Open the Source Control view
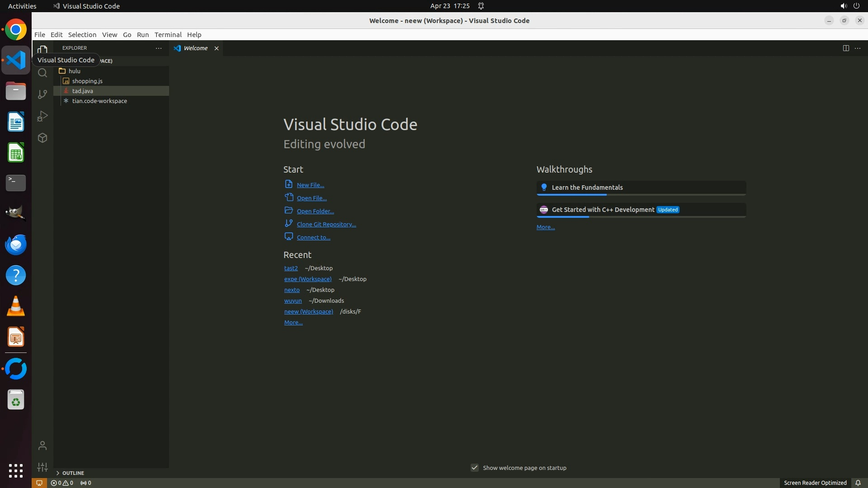The image size is (868, 488). click(42, 94)
